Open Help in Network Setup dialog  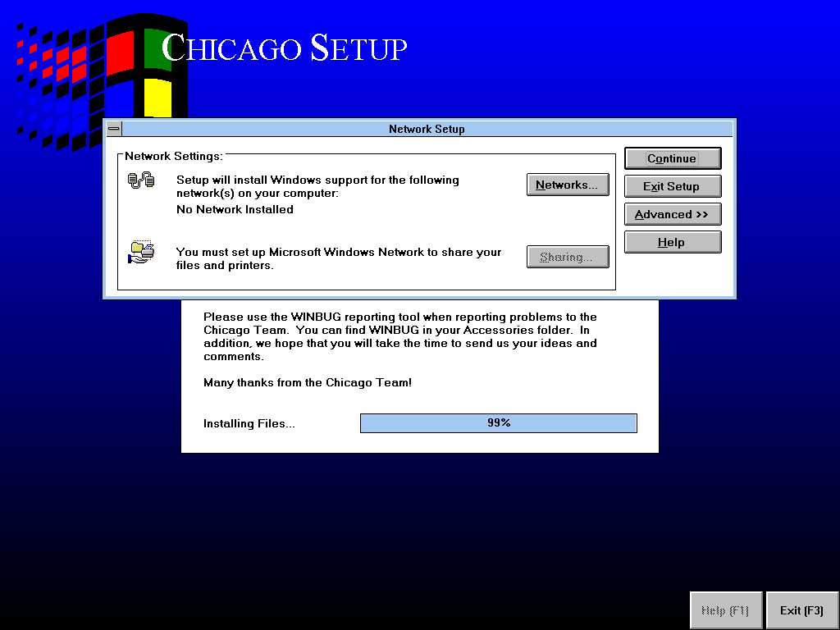point(673,242)
